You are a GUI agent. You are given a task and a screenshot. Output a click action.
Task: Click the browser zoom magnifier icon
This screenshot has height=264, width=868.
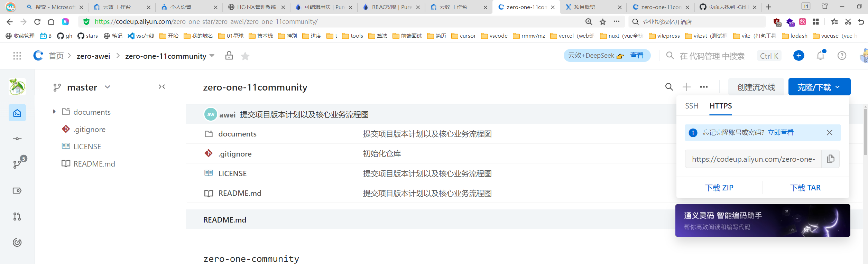tap(589, 22)
